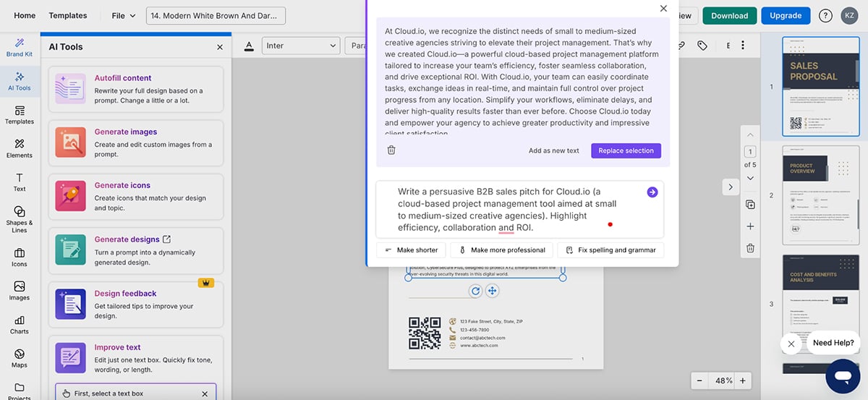The height and width of the screenshot is (400, 868).
Task: Open the Inter font dropdown
Action: tap(300, 46)
